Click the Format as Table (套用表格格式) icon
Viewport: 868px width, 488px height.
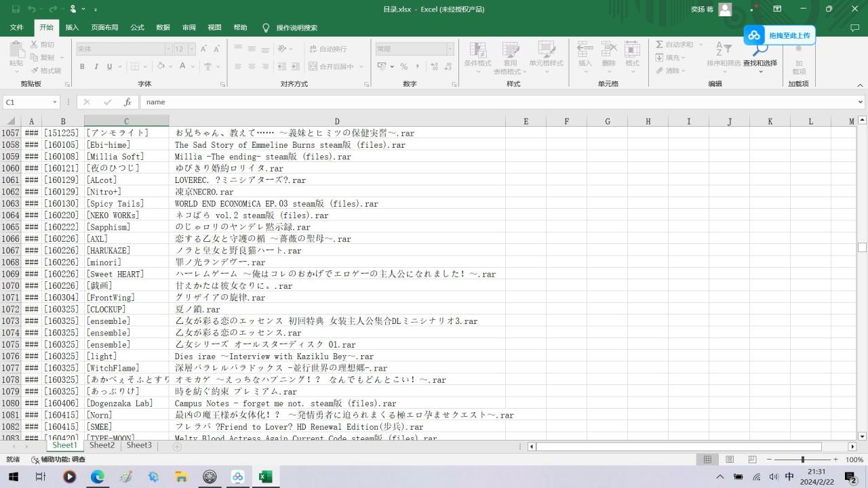tap(510, 49)
